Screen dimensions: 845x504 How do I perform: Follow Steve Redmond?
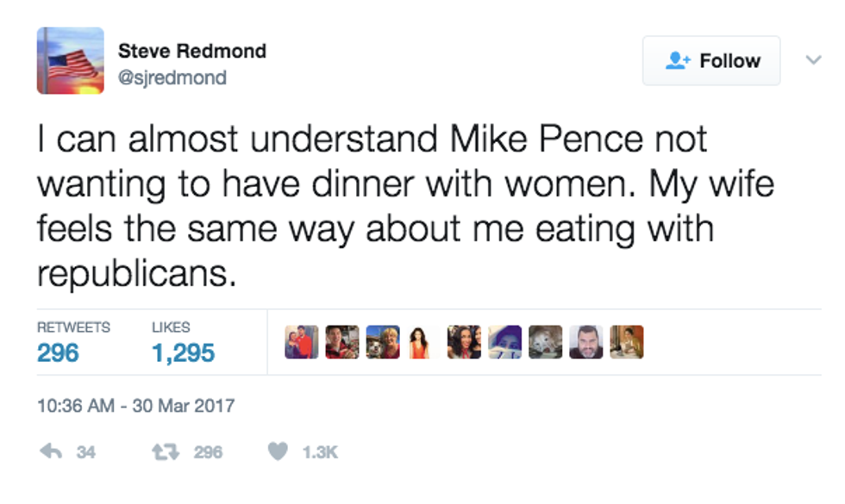[711, 61]
